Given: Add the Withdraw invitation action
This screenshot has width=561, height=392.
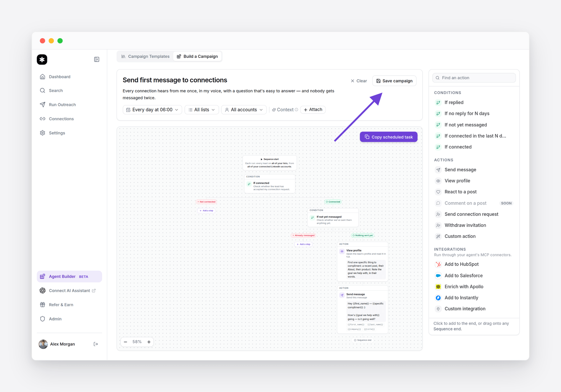Looking at the screenshot, I should [x=474, y=225].
